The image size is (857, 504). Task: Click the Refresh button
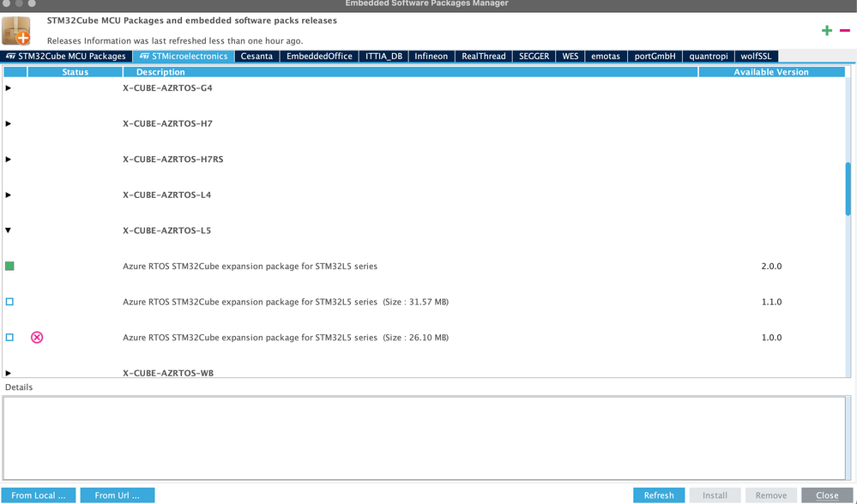(x=659, y=495)
